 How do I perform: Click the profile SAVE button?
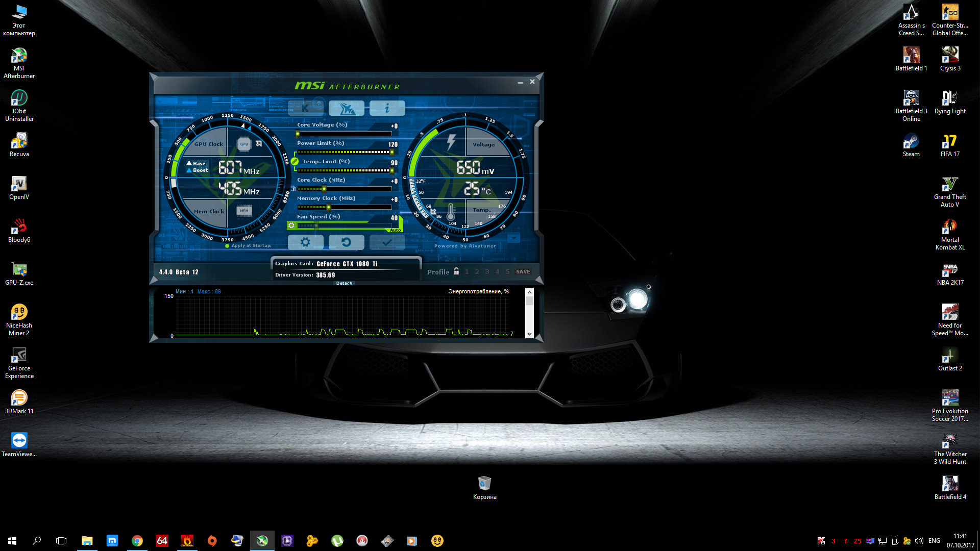click(523, 272)
